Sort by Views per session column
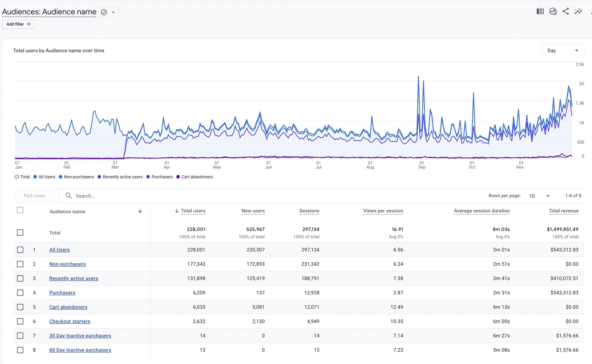Screen dimensions: 592x364 (383, 211)
